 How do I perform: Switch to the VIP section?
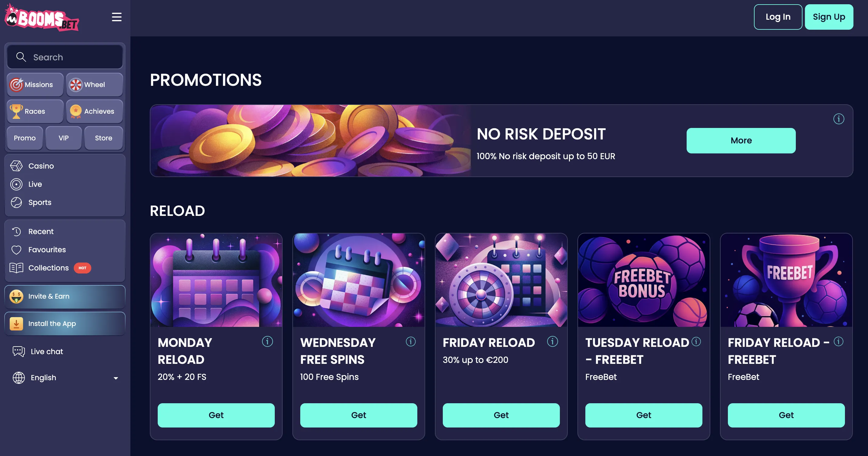63,138
